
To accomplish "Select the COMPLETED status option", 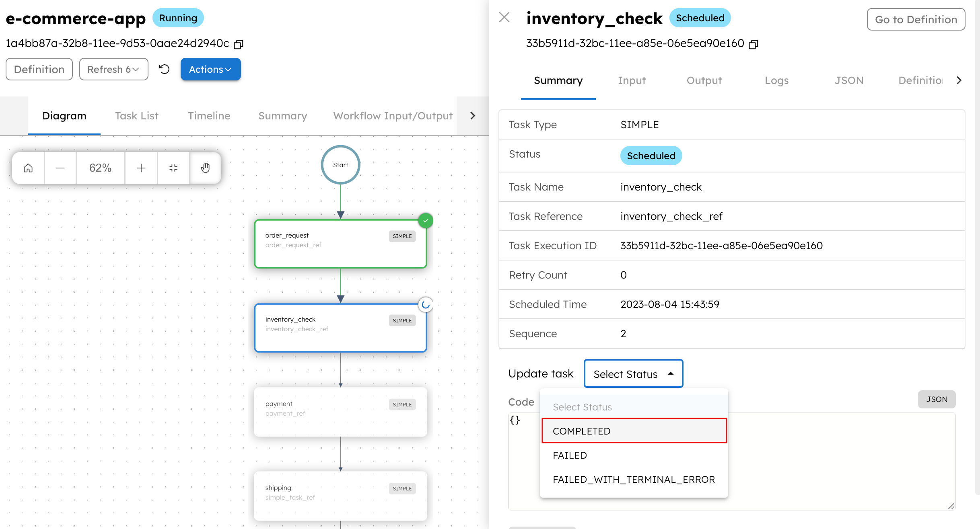I will pyautogui.click(x=582, y=431).
